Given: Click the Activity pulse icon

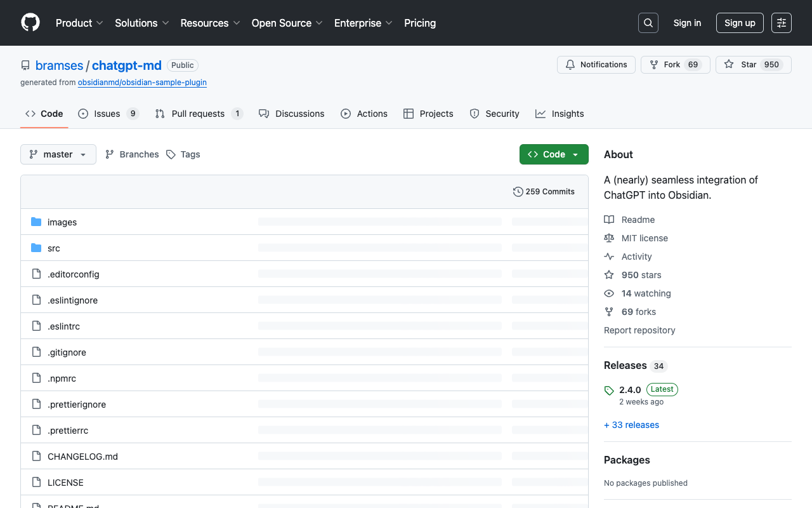Looking at the screenshot, I should 609,257.
